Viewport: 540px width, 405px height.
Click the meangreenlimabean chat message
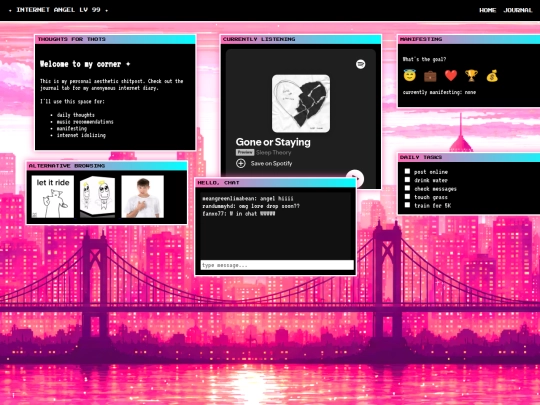(248, 199)
